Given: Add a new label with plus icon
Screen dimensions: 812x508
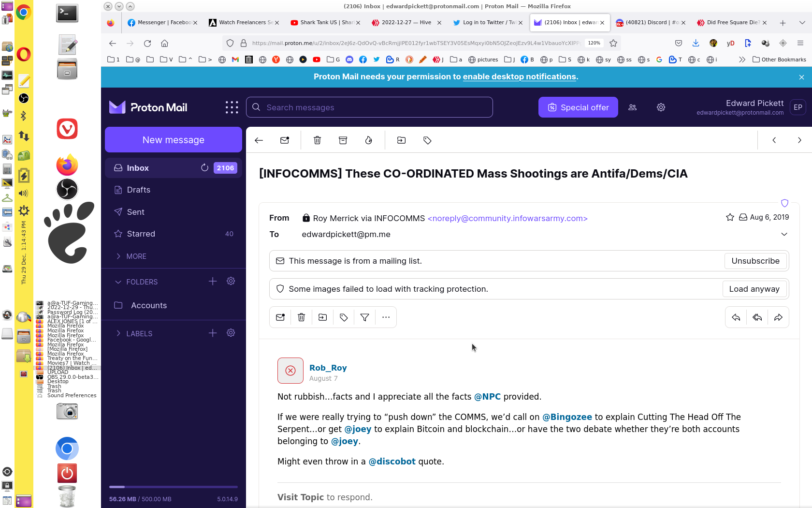Looking at the screenshot, I should [x=213, y=333].
